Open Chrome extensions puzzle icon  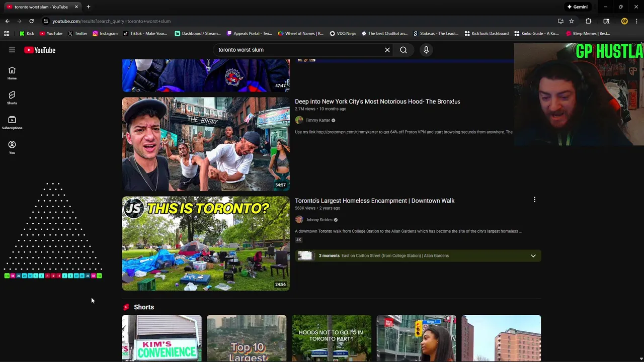click(588, 21)
